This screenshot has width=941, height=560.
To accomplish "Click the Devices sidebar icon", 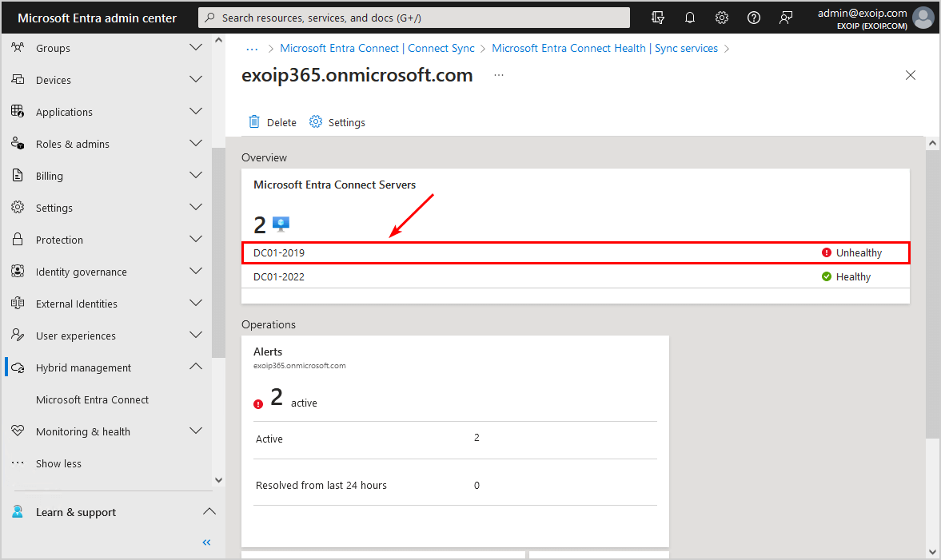I will pyautogui.click(x=18, y=79).
